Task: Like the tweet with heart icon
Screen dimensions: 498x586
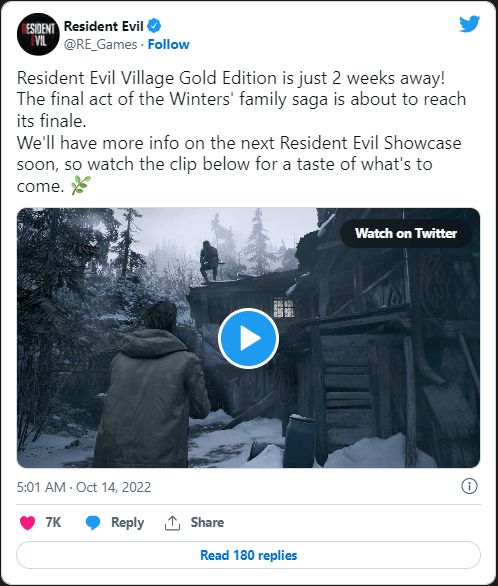Action: pyautogui.click(x=27, y=522)
